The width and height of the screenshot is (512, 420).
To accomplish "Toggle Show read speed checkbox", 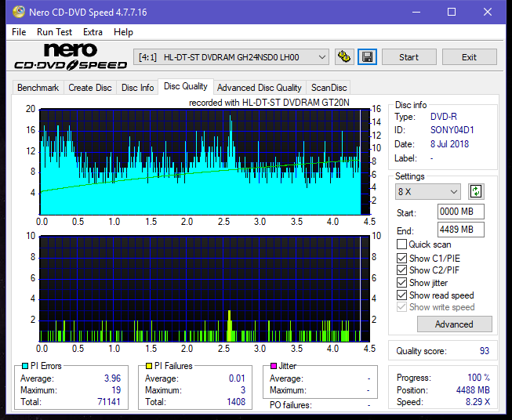I will pos(401,295).
